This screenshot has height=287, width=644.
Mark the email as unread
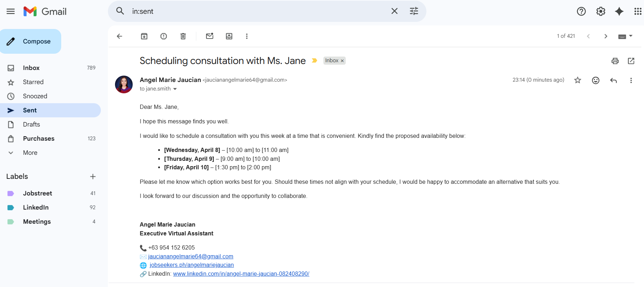(209, 36)
